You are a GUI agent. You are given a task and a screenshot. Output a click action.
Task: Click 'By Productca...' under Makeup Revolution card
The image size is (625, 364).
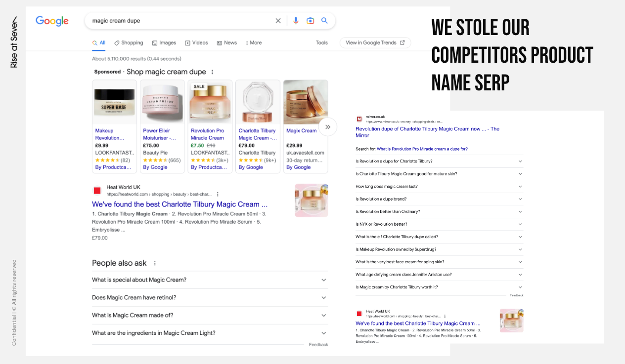point(113,167)
